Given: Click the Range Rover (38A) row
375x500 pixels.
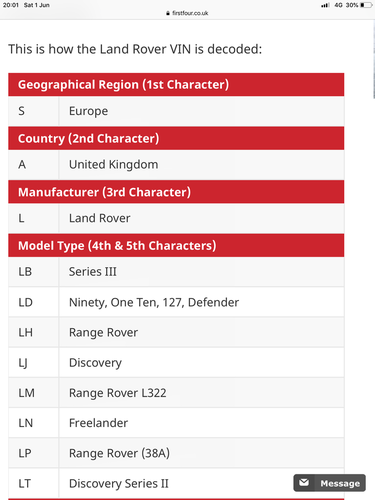Looking at the screenshot, I should 176,453.
